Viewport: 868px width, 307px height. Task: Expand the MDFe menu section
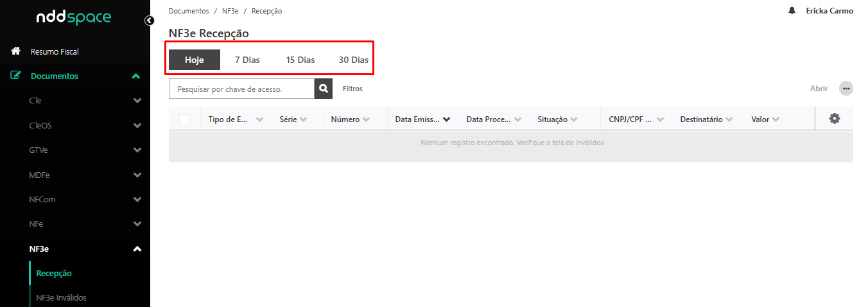(x=137, y=175)
